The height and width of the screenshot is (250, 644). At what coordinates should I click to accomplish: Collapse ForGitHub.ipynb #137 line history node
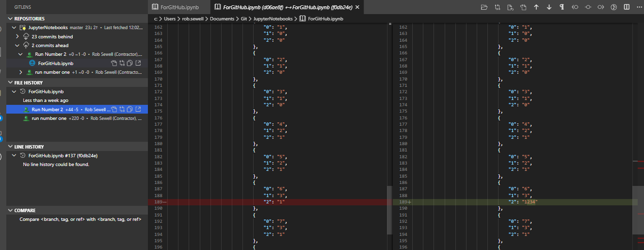click(x=14, y=155)
